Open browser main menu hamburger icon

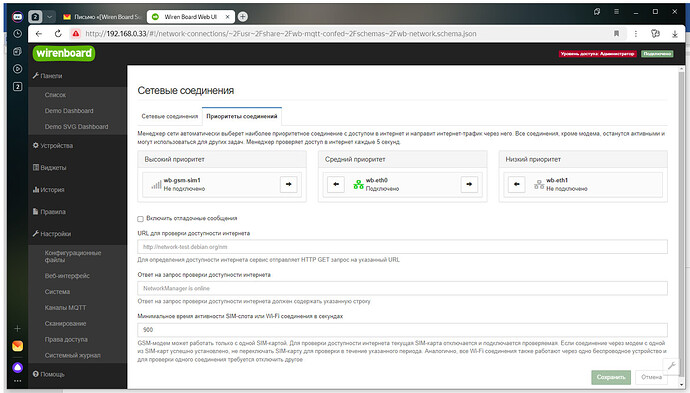pyautogui.click(x=617, y=12)
